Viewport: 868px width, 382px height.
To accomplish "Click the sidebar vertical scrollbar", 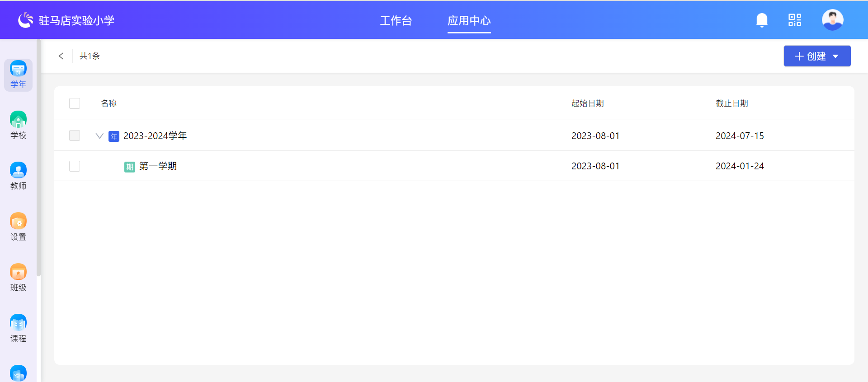I will point(39,158).
